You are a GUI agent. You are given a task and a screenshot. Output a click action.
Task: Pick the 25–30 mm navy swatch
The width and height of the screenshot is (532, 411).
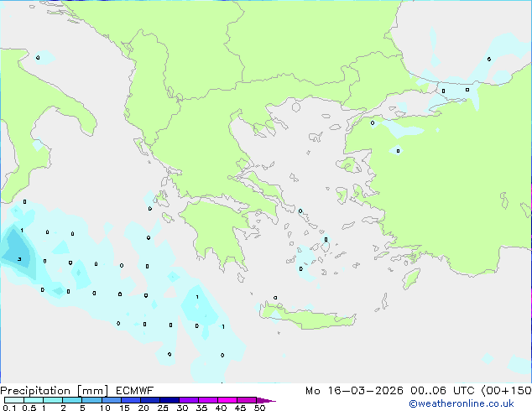(x=170, y=400)
